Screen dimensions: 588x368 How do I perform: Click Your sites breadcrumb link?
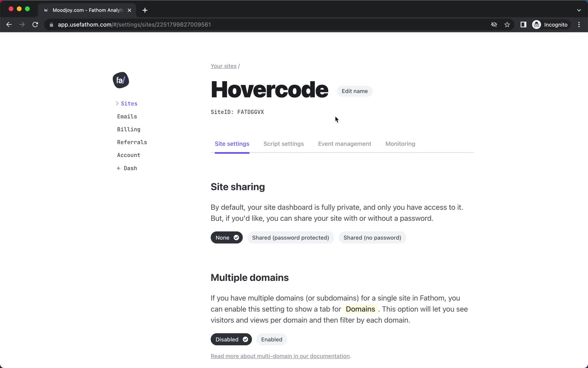[x=223, y=66]
